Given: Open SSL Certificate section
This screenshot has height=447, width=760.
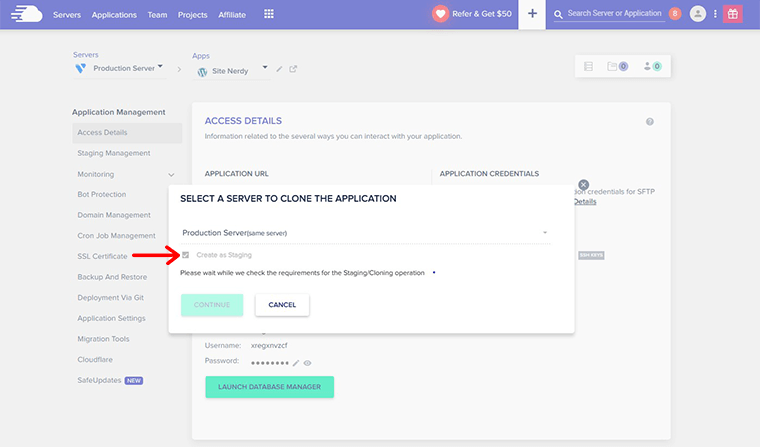Looking at the screenshot, I should (x=102, y=256).
